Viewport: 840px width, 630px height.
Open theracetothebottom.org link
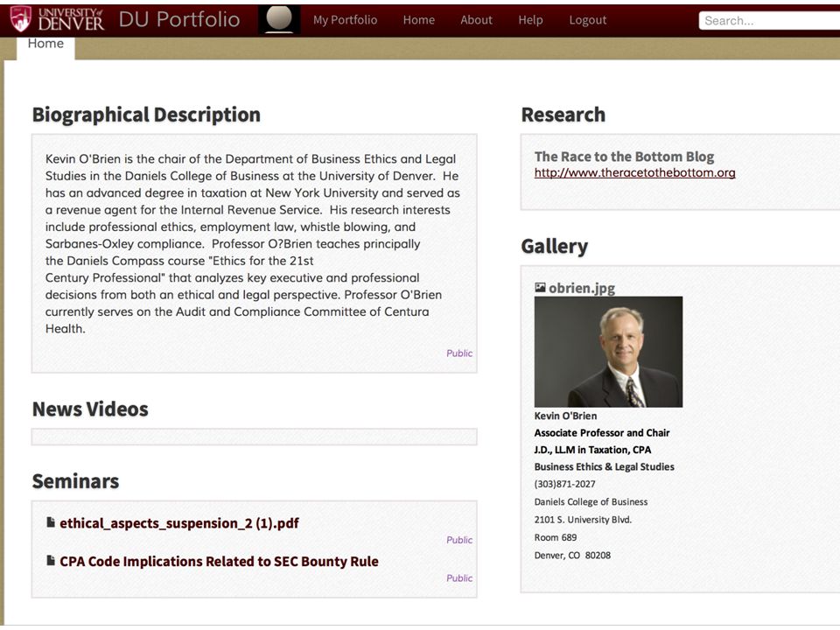[x=635, y=172]
